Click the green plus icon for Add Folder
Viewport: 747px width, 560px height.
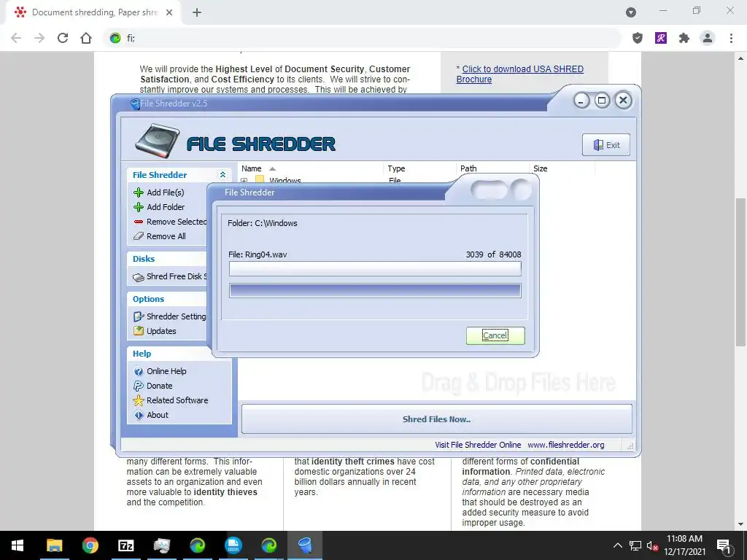(x=139, y=207)
